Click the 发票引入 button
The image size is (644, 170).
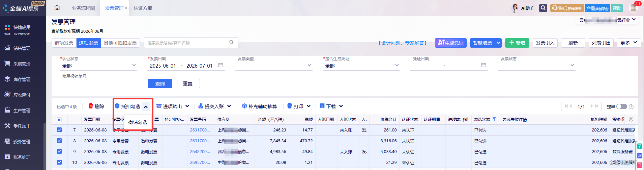pos(545,43)
